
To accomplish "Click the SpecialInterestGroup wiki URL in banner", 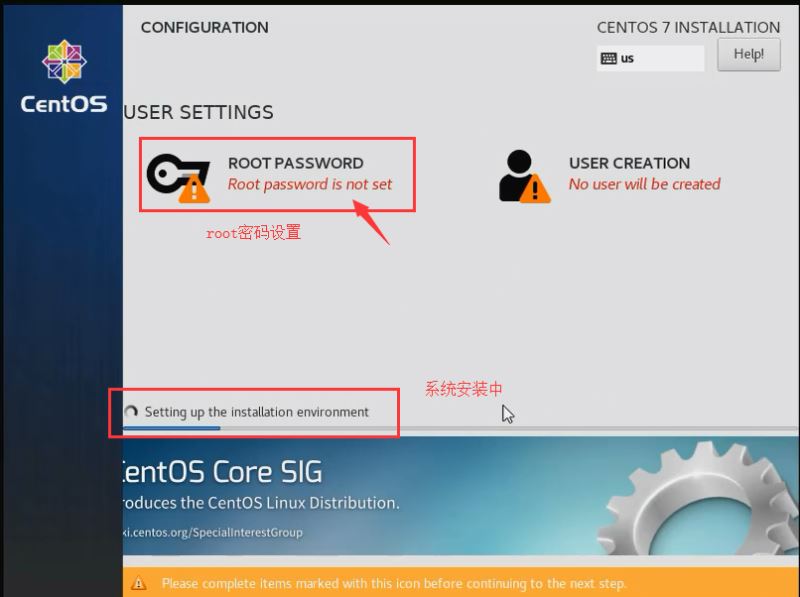I will (x=213, y=532).
